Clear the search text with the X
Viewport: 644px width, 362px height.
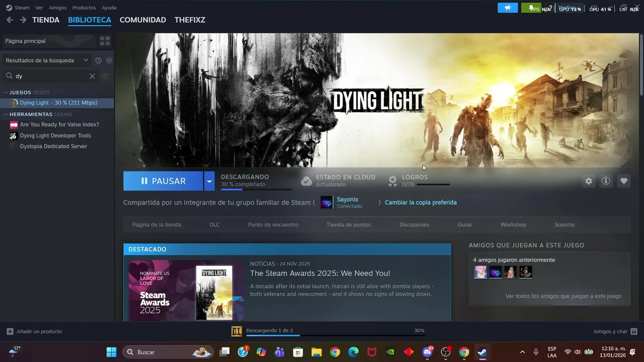click(x=92, y=76)
